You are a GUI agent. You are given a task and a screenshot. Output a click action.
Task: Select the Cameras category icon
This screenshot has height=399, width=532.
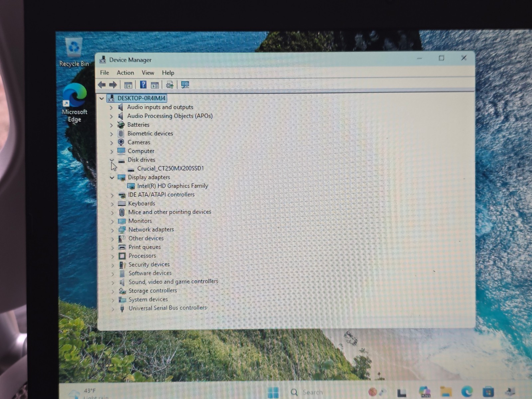coord(121,142)
